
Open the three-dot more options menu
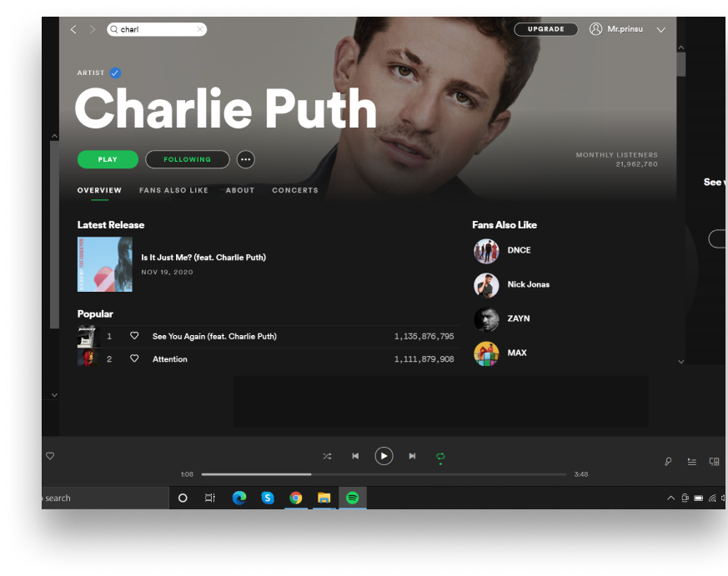point(245,159)
